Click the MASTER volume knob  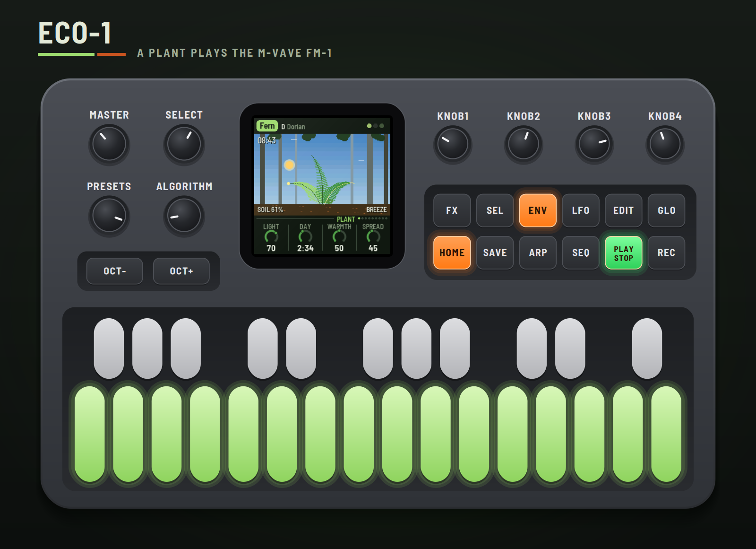(x=109, y=144)
